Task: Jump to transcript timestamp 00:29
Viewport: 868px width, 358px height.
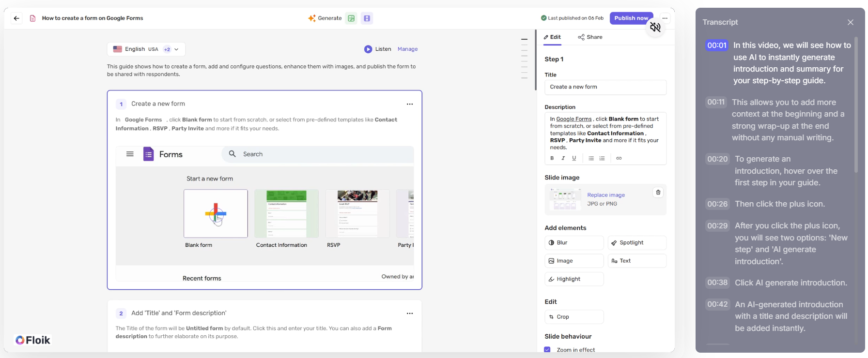Action: click(x=717, y=226)
